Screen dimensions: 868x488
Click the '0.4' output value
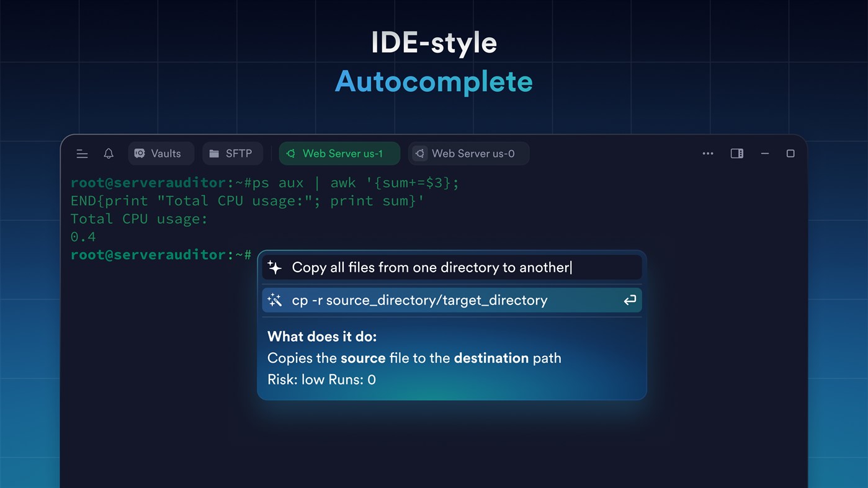(83, 237)
